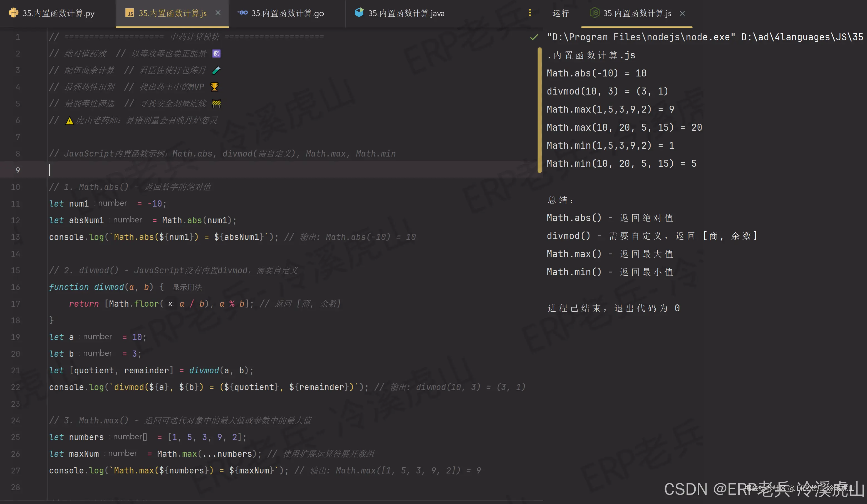Close the 35.内置函数计算.js editor tab
The image size is (867, 504).
[x=218, y=13]
